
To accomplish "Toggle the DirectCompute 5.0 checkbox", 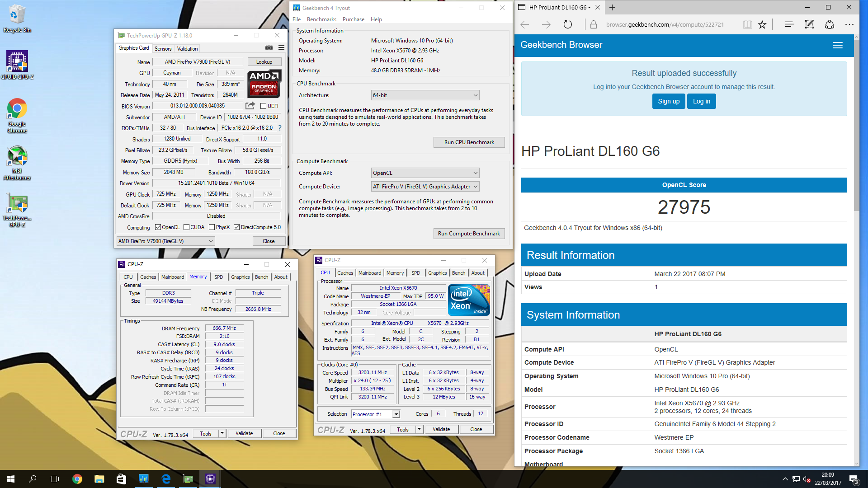I will coord(236,227).
